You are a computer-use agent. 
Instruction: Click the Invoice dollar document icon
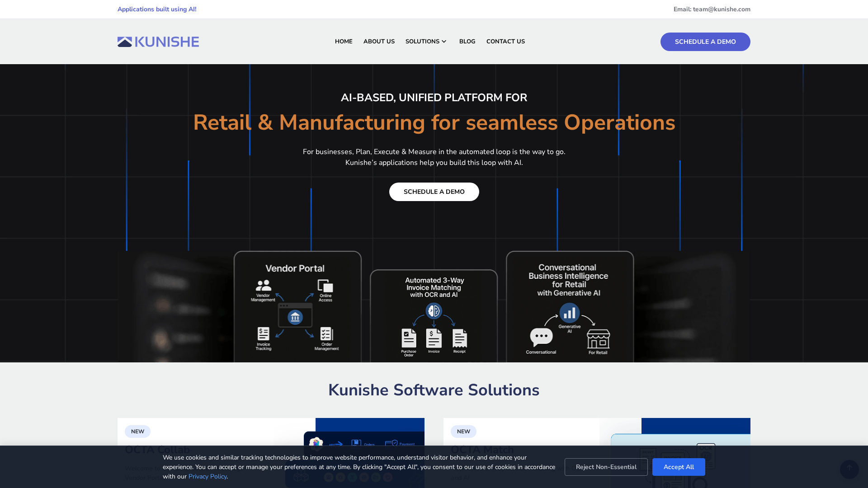point(434,339)
